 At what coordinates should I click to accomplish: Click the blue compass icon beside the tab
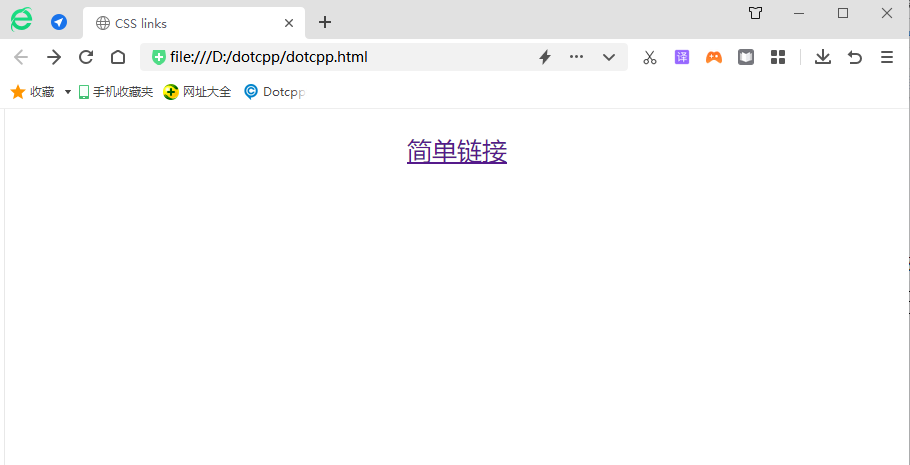pos(59,22)
